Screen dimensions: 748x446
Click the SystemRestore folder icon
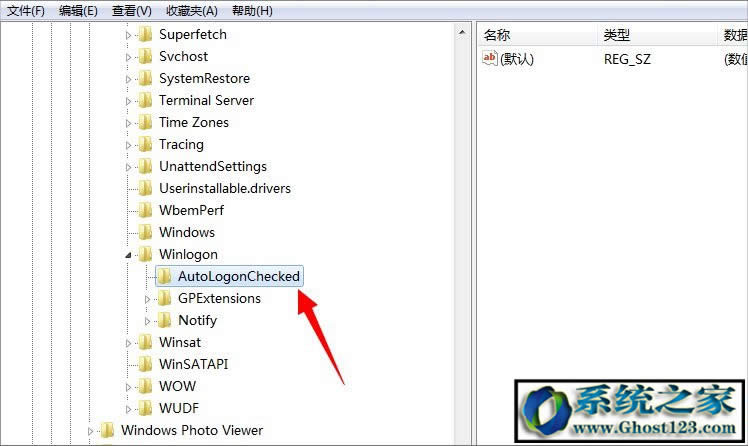[x=145, y=78]
